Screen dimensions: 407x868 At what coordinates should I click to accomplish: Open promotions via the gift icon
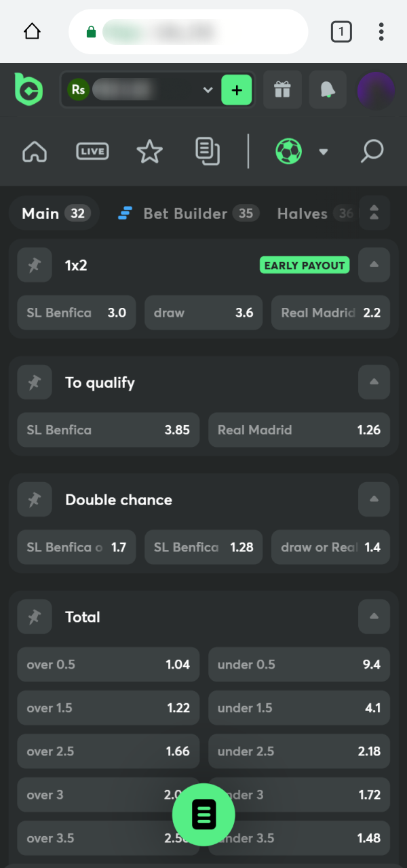click(x=282, y=90)
